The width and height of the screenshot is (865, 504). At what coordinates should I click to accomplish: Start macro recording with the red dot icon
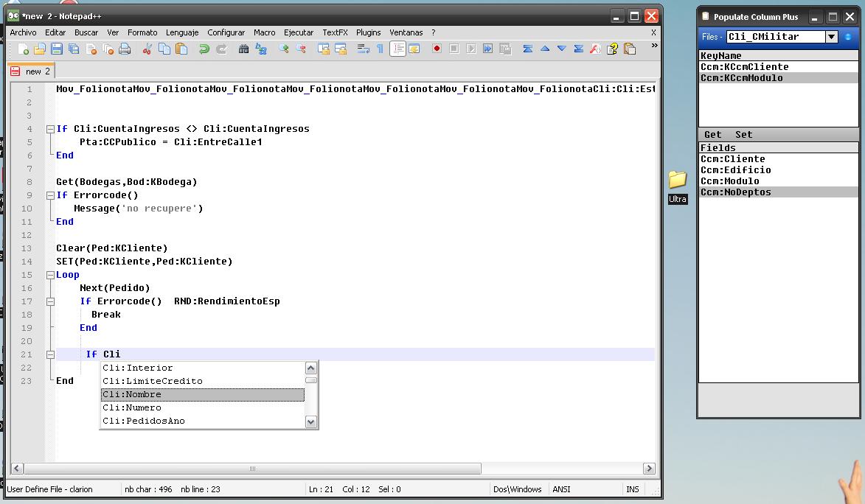(437, 49)
